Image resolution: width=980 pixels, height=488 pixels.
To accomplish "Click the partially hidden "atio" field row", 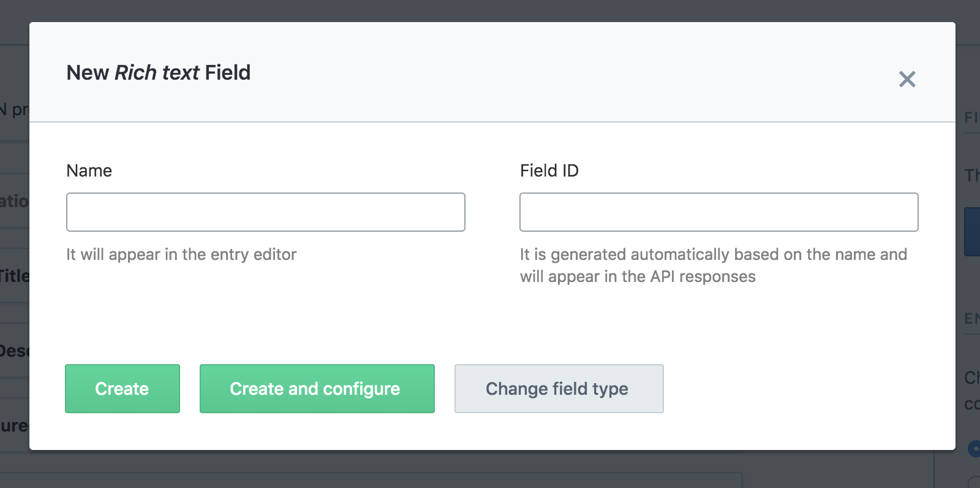I will [x=14, y=201].
